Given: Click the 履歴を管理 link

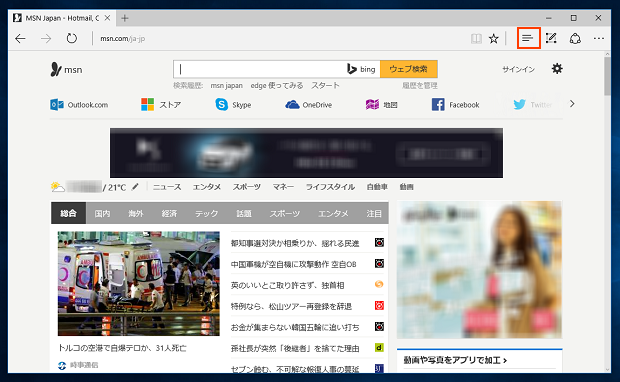Looking at the screenshot, I should pos(420,85).
